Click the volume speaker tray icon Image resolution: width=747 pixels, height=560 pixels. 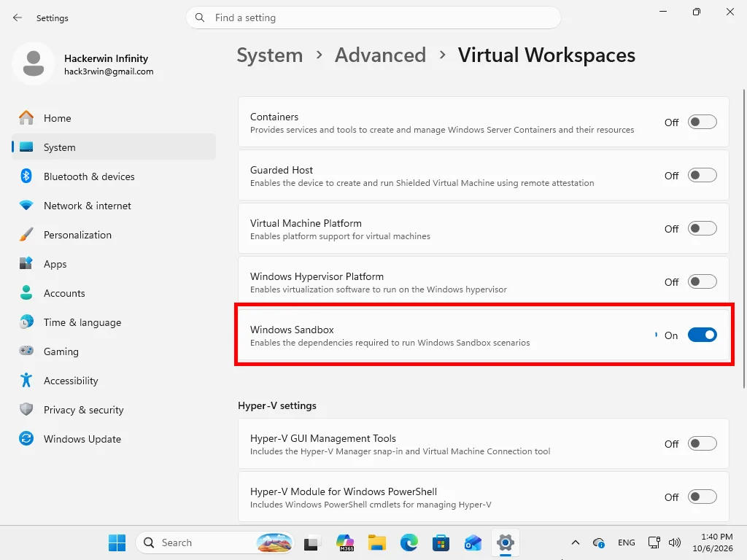click(675, 542)
